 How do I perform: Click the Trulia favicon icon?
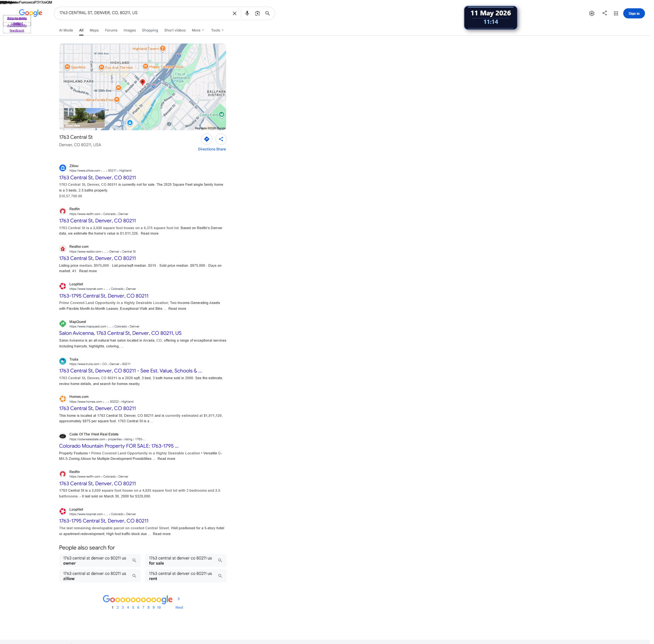63,361
